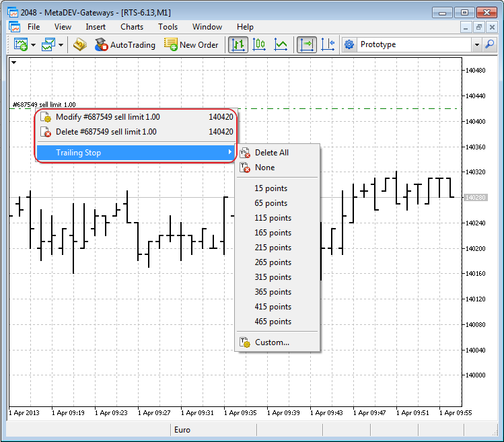Click the 140000 price scale label
Screen dimensions: 504x442
(x=475, y=375)
